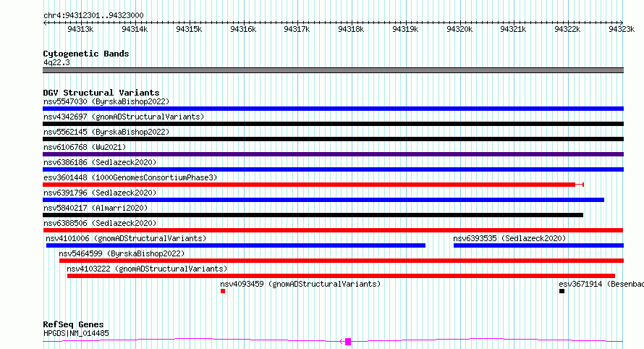The height and width of the screenshot is (349, 644).
Task: Click the DGV Structural Variants track title
Action: [x=101, y=93]
